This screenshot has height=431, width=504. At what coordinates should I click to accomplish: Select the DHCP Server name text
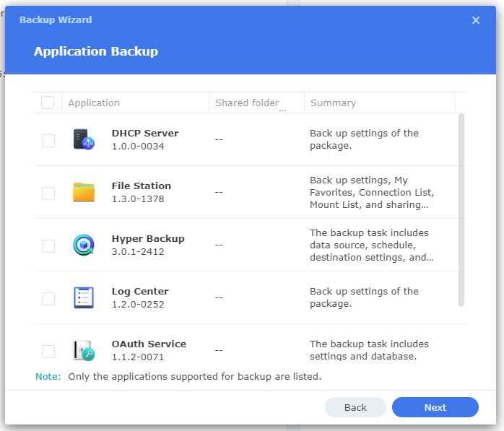tap(145, 133)
